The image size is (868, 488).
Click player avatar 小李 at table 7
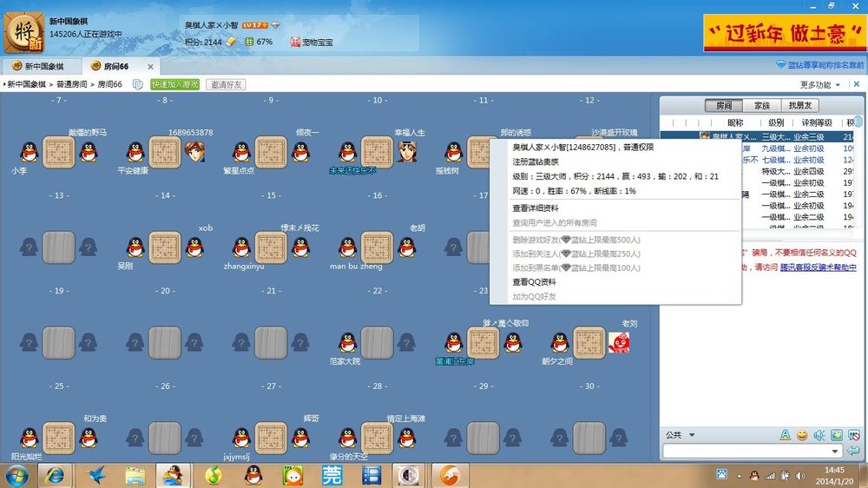[x=30, y=152]
